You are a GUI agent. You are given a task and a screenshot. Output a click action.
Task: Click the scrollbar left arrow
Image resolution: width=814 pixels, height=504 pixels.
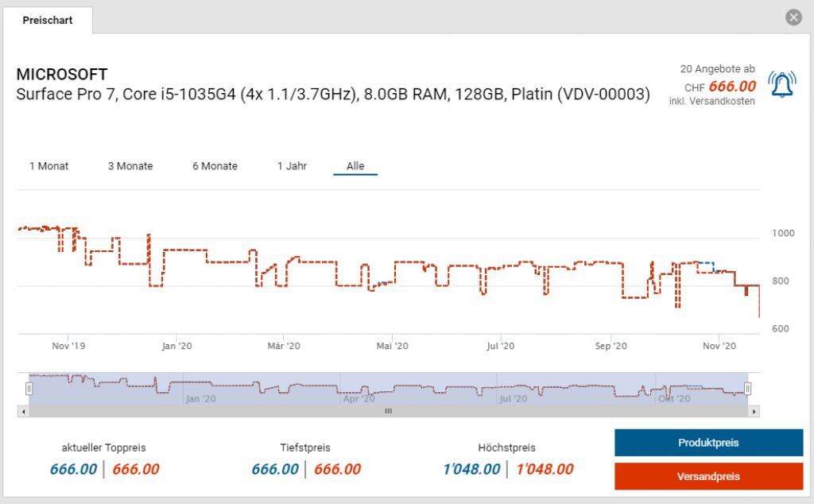click(23, 411)
